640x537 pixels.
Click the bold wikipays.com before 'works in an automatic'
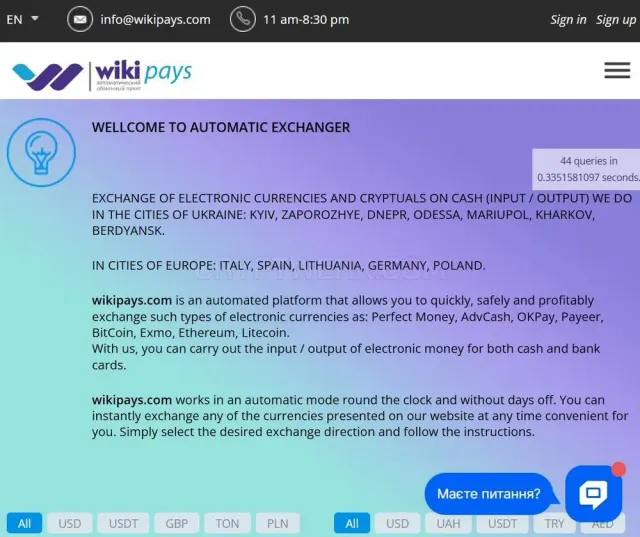[x=132, y=400]
